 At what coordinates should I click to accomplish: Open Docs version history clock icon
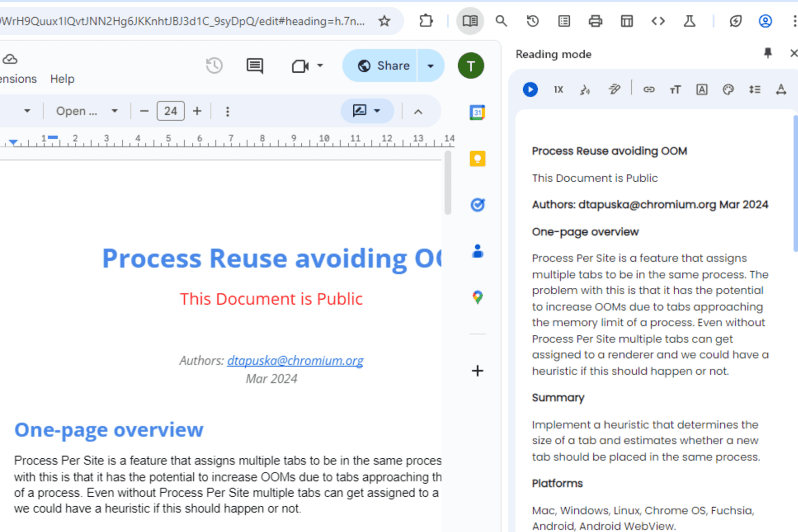coord(214,66)
